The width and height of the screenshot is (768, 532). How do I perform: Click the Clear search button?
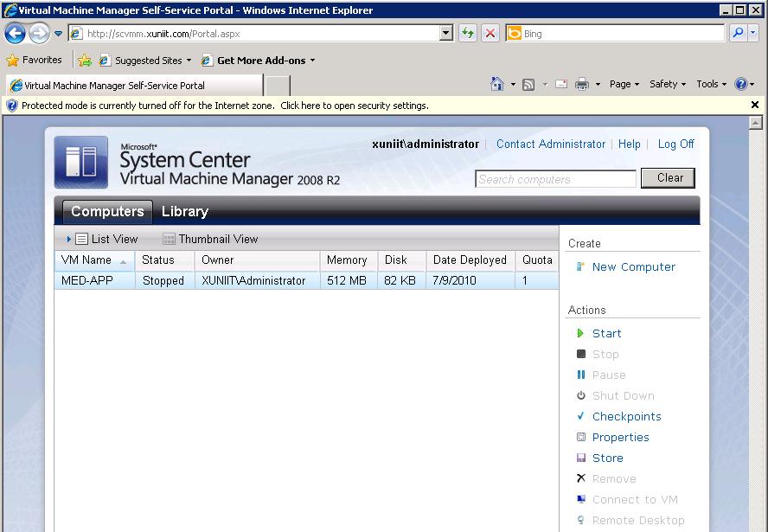click(x=668, y=178)
